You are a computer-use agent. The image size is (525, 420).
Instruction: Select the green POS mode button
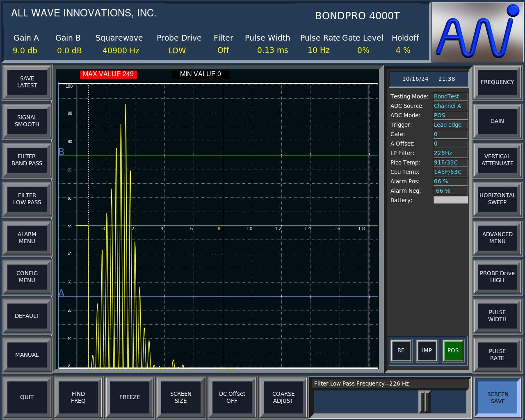(x=453, y=351)
